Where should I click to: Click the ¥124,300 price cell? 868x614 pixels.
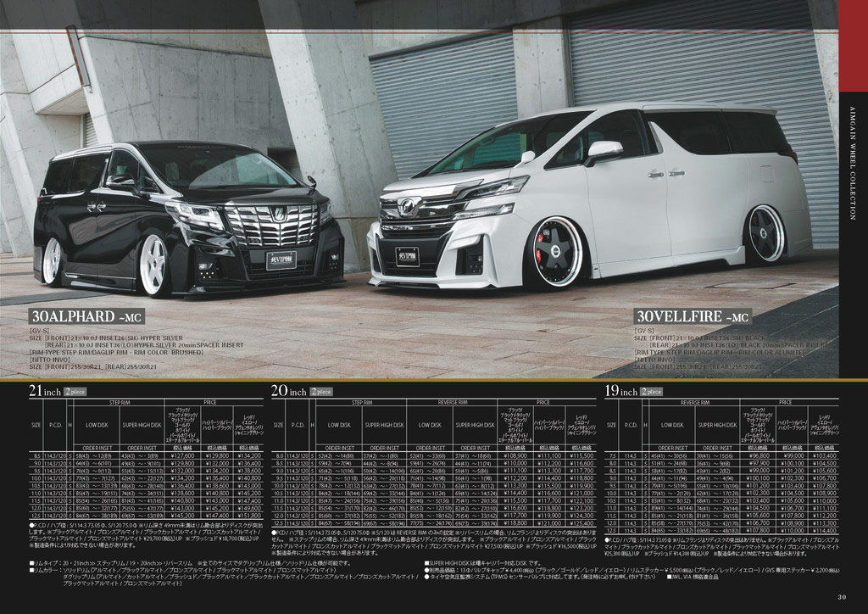tap(581, 516)
